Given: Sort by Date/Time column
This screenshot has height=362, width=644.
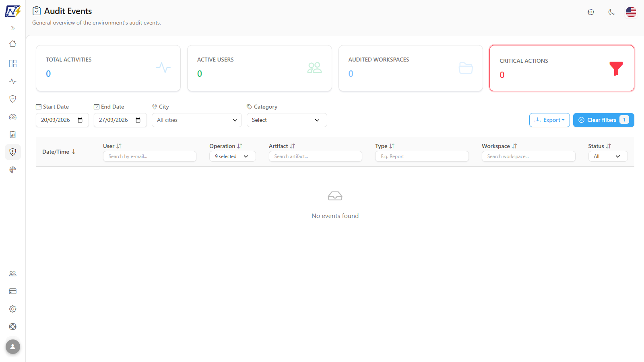Looking at the screenshot, I should pyautogui.click(x=59, y=152).
